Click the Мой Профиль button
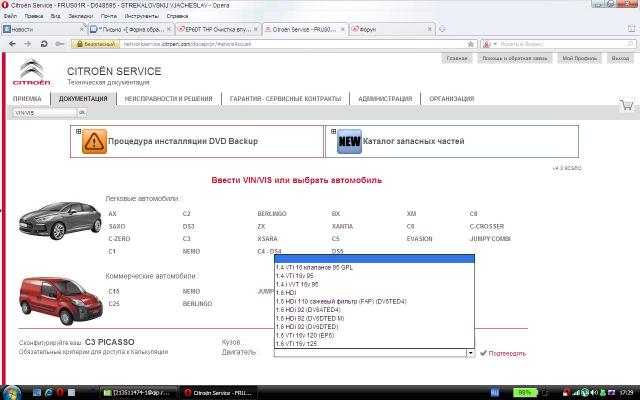Screen dimensions: 640x400 (x=579, y=60)
